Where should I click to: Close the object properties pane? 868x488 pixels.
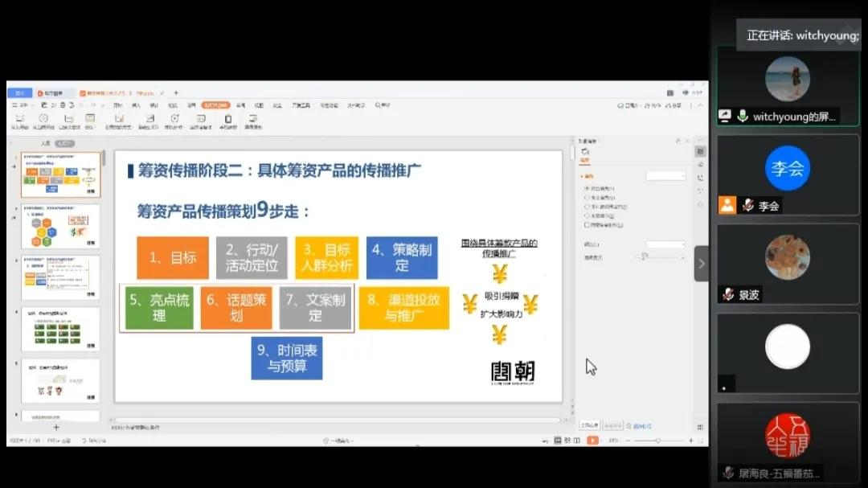click(688, 141)
